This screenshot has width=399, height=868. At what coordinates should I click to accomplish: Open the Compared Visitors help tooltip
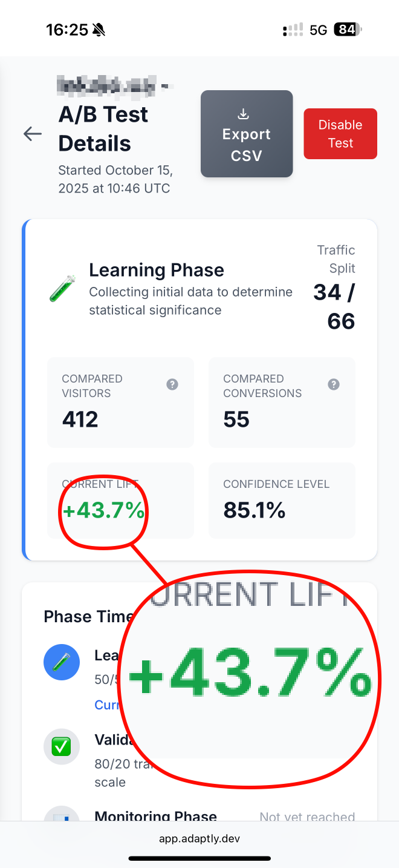click(172, 384)
